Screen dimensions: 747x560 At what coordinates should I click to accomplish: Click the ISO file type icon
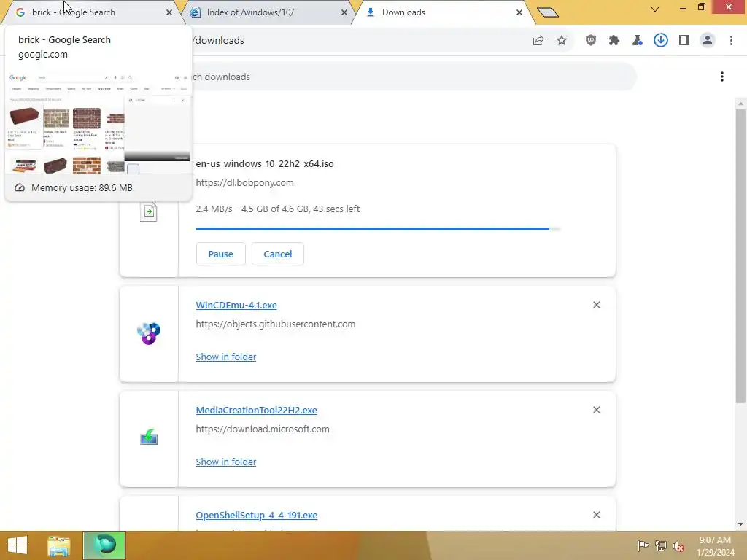[x=149, y=211]
